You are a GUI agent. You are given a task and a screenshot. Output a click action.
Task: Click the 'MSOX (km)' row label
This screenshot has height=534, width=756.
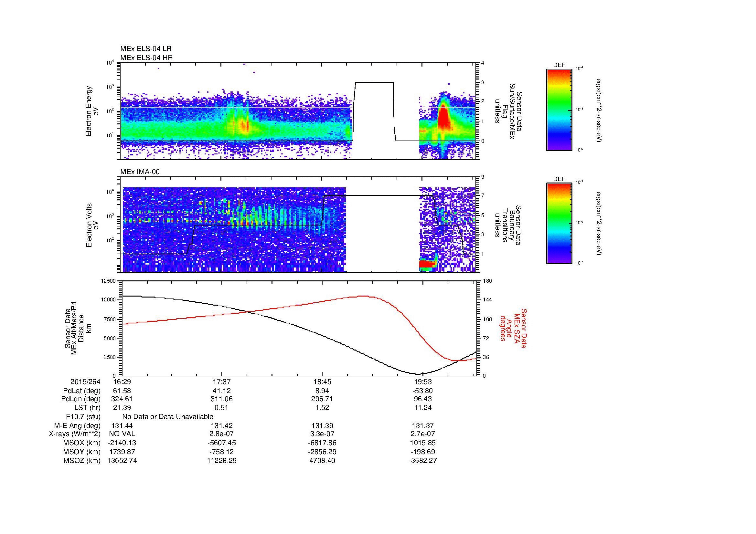[82, 443]
